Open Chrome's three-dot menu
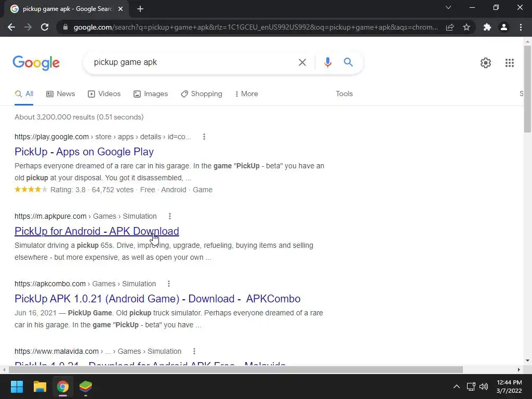The image size is (532, 399). (521, 27)
